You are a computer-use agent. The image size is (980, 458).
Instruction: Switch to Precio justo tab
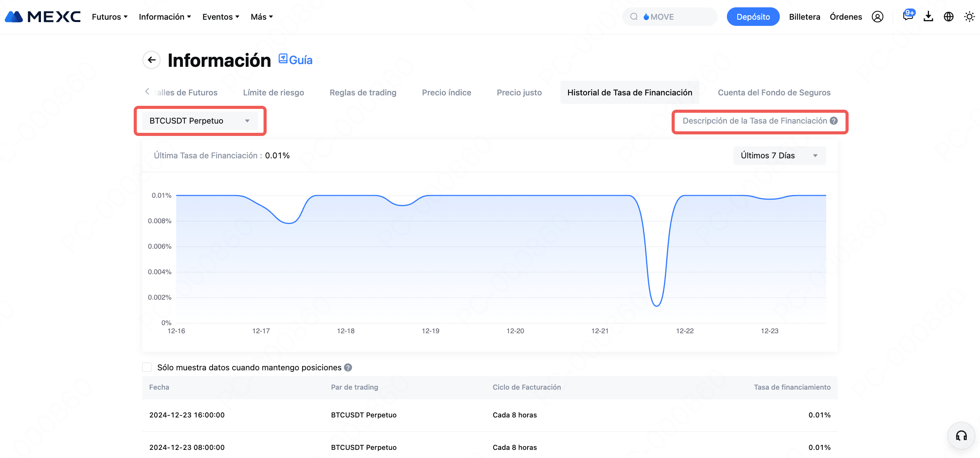click(519, 93)
